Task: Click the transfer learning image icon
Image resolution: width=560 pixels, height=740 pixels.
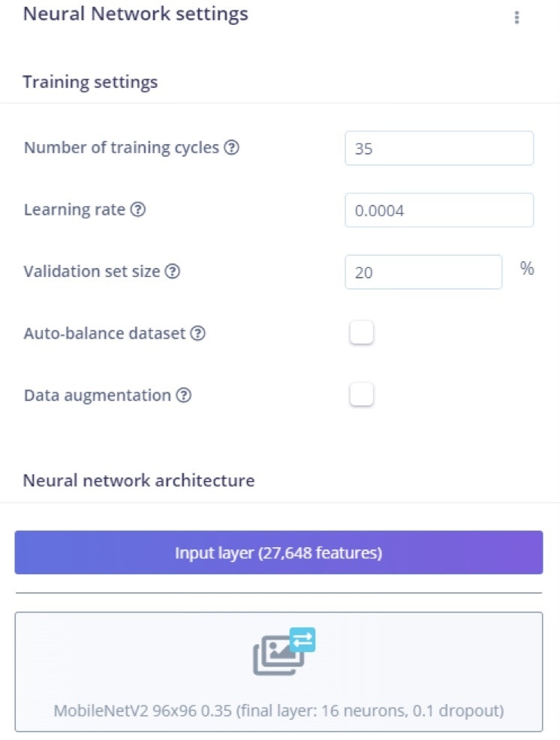Action: [x=284, y=651]
